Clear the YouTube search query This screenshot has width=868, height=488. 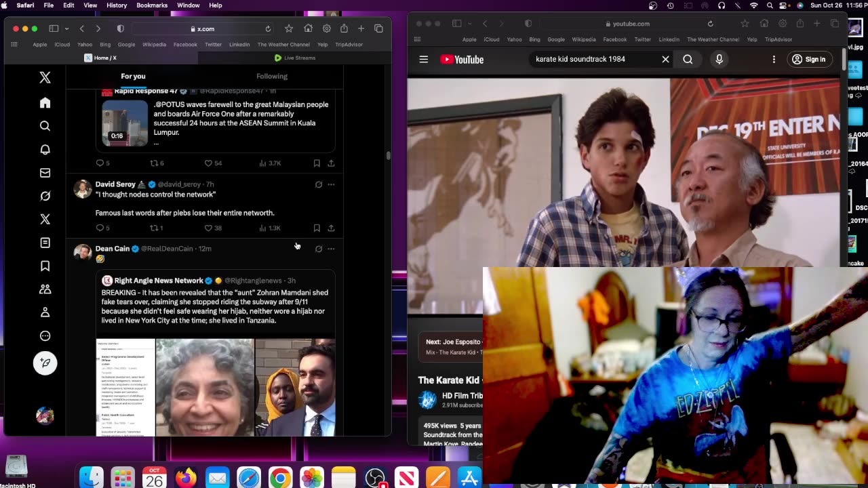(665, 60)
